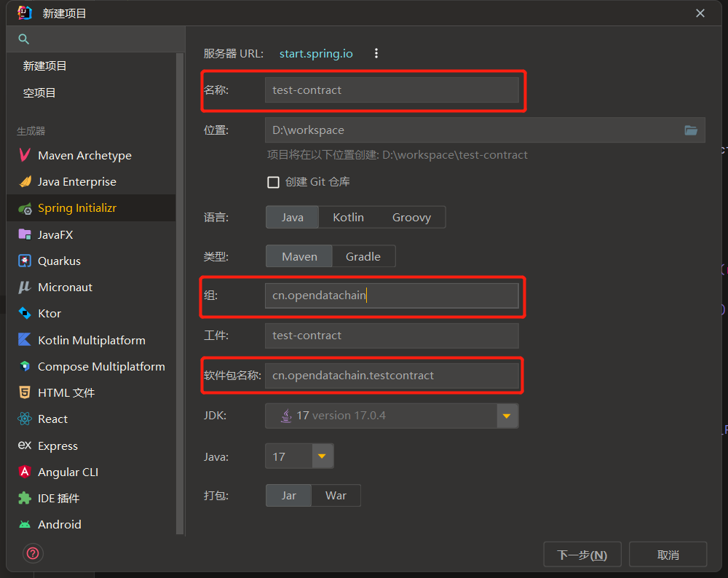Click the JavaFX folder icon
This screenshot has height=578, width=728.
click(x=25, y=234)
